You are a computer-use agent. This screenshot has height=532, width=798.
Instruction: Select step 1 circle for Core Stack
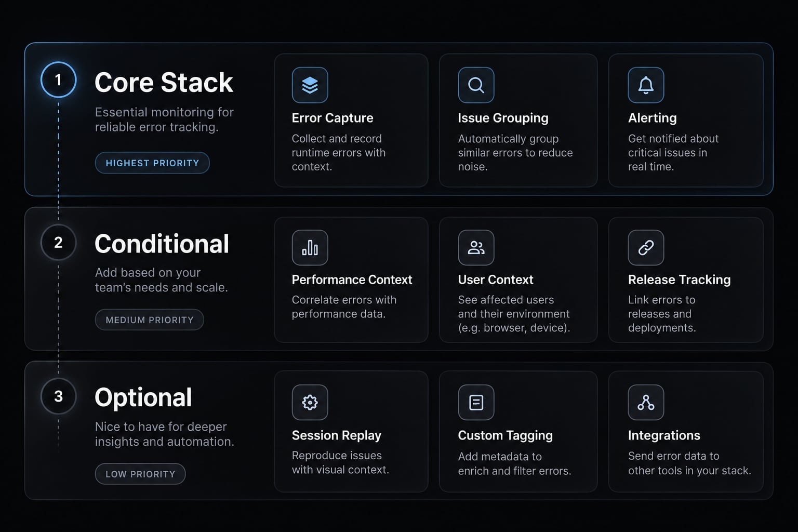click(58, 79)
